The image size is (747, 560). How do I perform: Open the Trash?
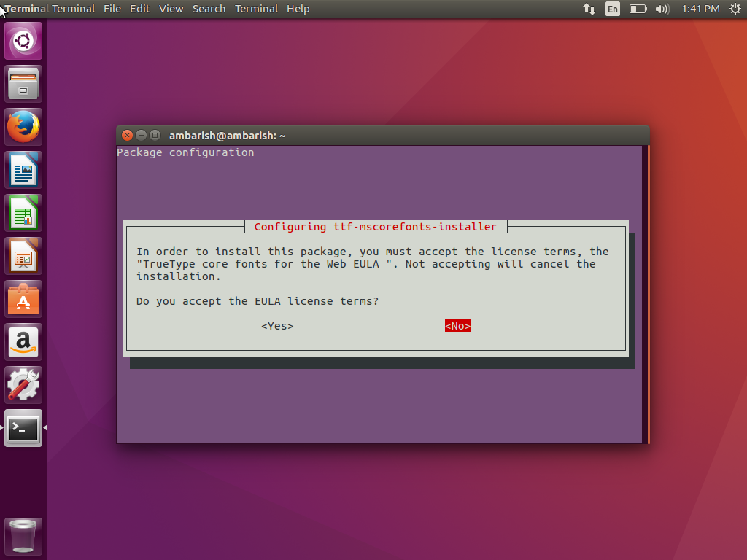point(23,536)
